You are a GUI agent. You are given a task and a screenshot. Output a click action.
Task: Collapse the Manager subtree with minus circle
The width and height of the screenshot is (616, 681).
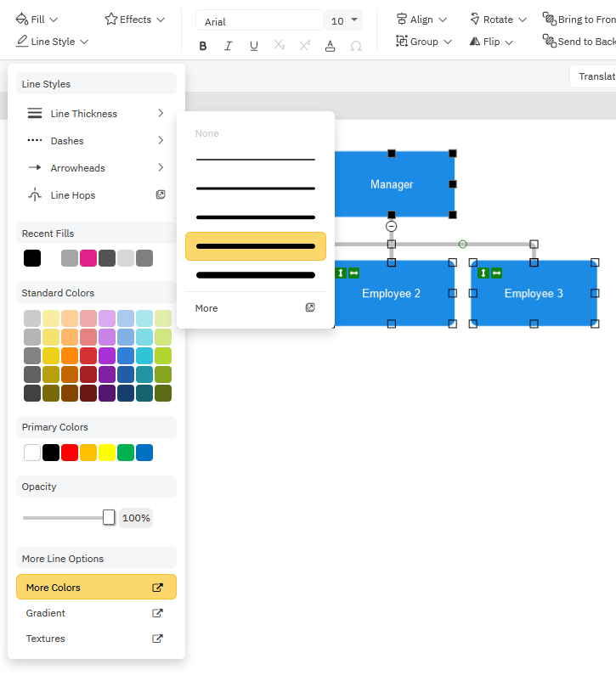point(391,226)
